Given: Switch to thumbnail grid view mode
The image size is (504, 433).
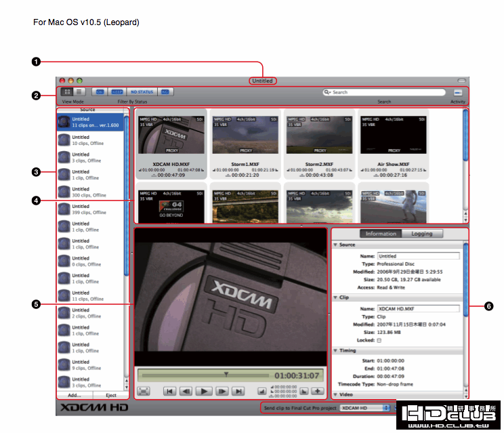Looking at the screenshot, I should tap(67, 92).
